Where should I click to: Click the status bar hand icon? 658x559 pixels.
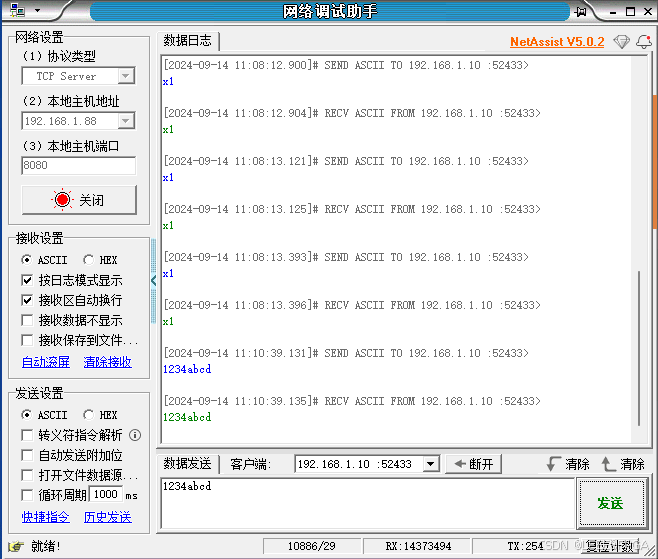[x=16, y=546]
